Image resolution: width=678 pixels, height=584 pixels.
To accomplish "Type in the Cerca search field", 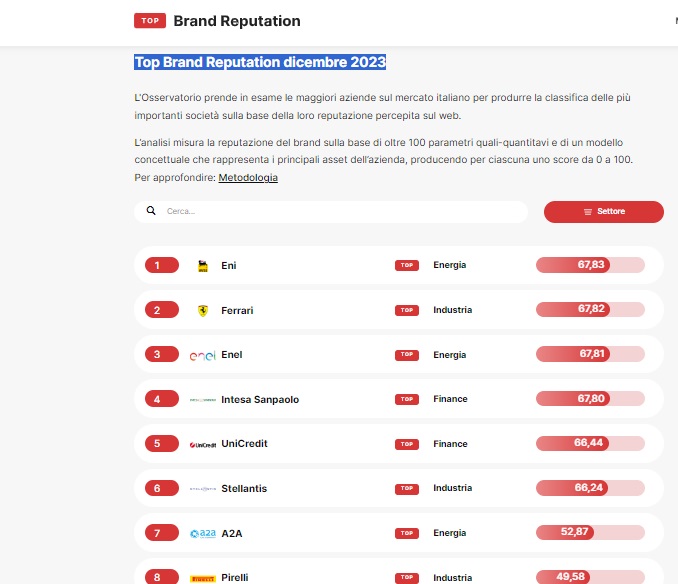I will point(340,212).
